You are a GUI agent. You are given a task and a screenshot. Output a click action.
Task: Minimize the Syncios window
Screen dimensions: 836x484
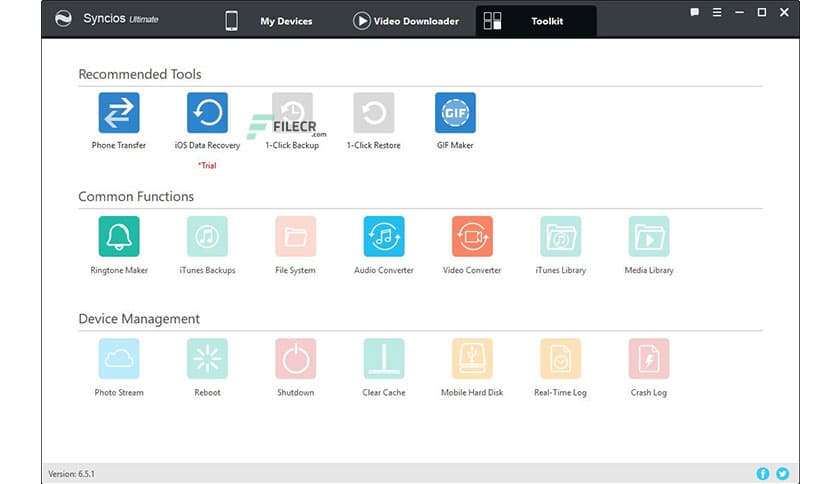pyautogui.click(x=739, y=12)
